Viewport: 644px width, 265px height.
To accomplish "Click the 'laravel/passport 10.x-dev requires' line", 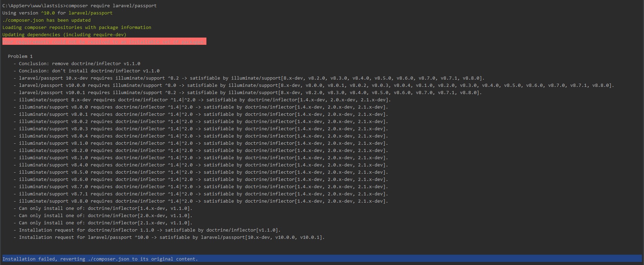I will click(249, 78).
